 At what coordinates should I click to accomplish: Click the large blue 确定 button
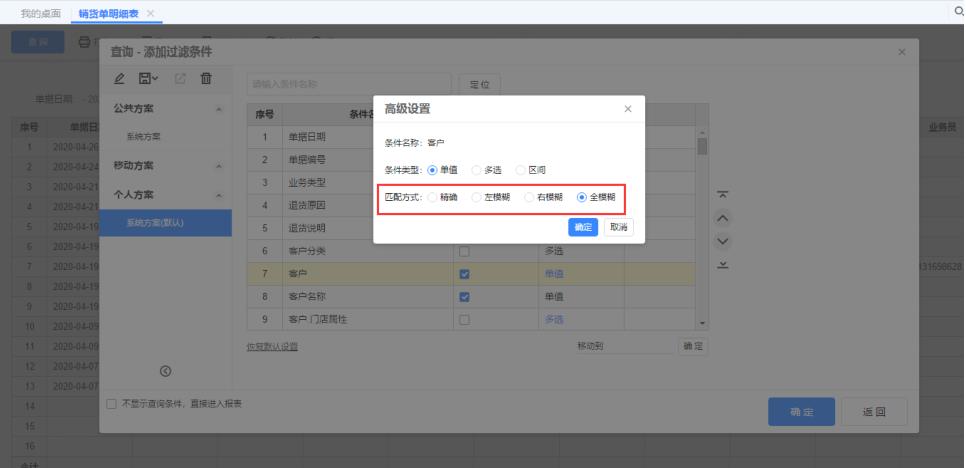click(x=802, y=412)
